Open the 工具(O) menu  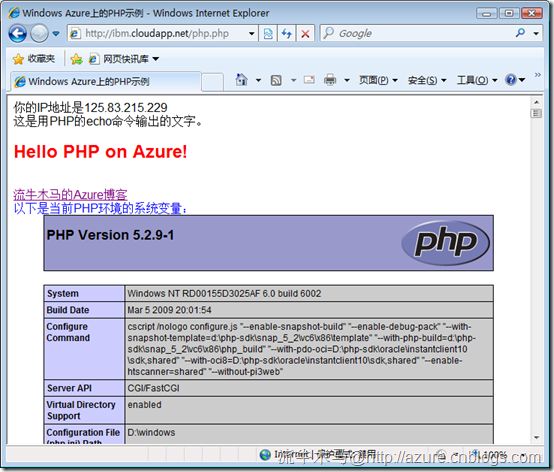(477, 80)
